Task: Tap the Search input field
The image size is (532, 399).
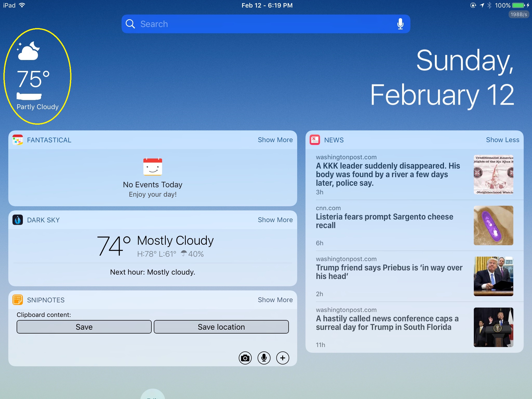Action: coord(260,24)
